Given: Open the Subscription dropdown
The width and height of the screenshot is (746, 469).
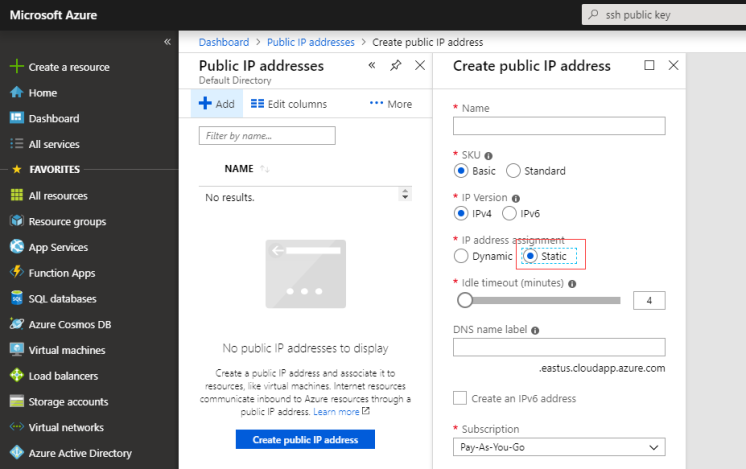Looking at the screenshot, I should click(x=559, y=447).
